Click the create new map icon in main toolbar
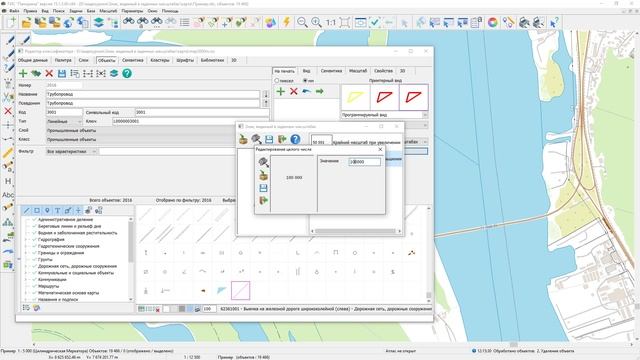Image resolution: width=640 pixels, height=360 pixels. [x=11, y=22]
